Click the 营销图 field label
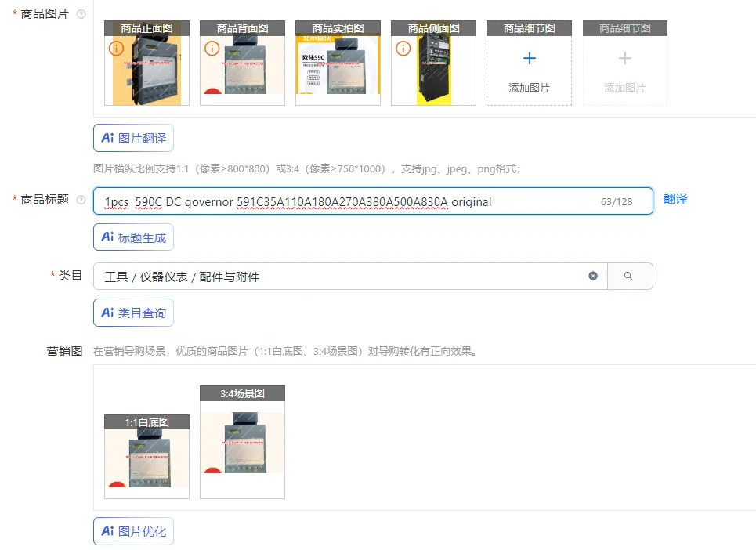Screen dimensions: 756x550 click(64, 352)
